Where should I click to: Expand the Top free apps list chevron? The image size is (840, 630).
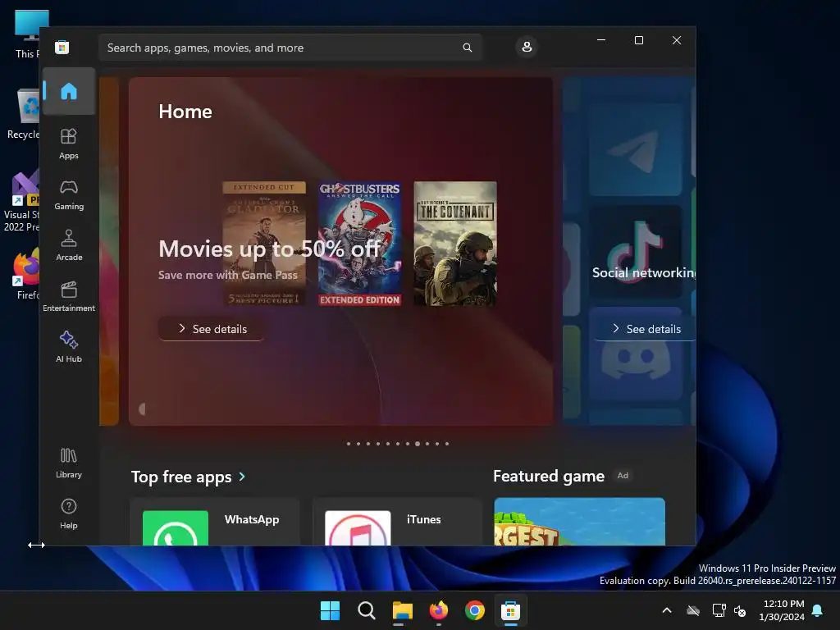point(242,477)
